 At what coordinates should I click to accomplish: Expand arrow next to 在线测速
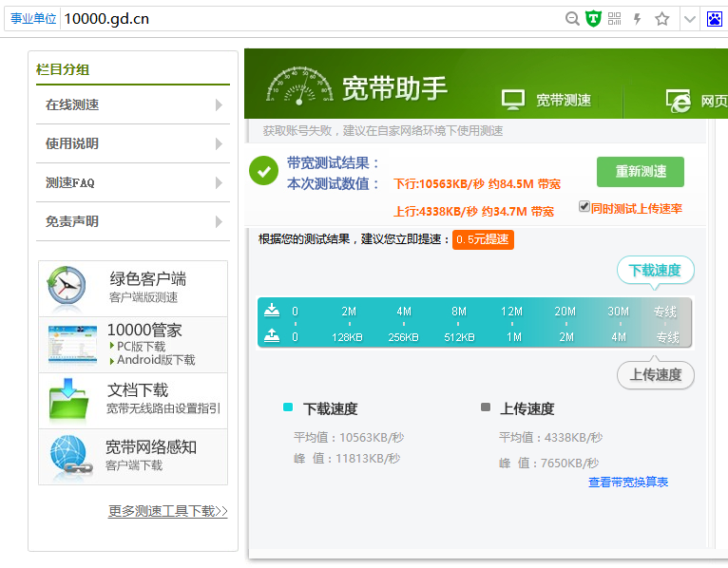click(219, 105)
